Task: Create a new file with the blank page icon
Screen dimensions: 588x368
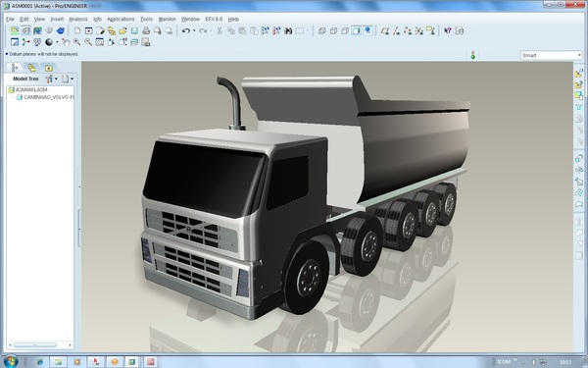Action: coord(77,30)
